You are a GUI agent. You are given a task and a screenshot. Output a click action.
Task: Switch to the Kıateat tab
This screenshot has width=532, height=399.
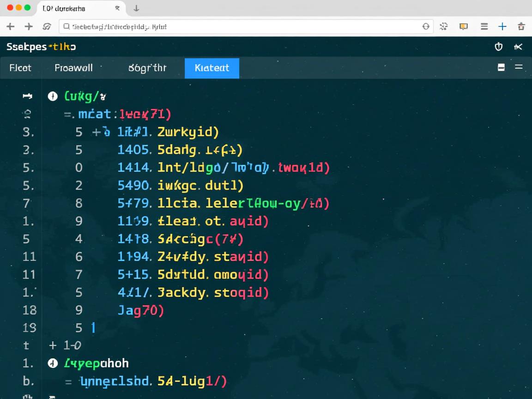212,68
